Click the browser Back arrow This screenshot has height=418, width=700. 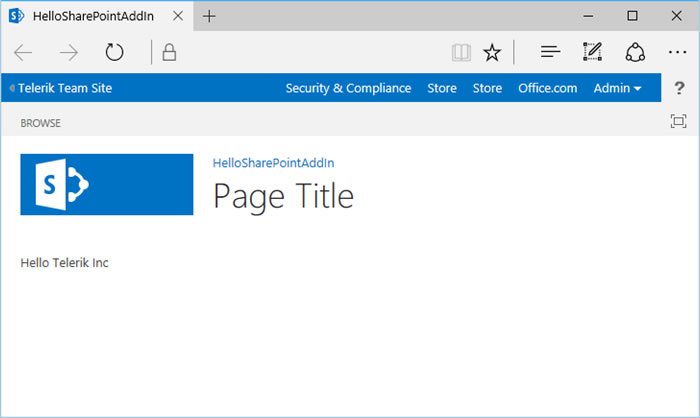click(23, 53)
